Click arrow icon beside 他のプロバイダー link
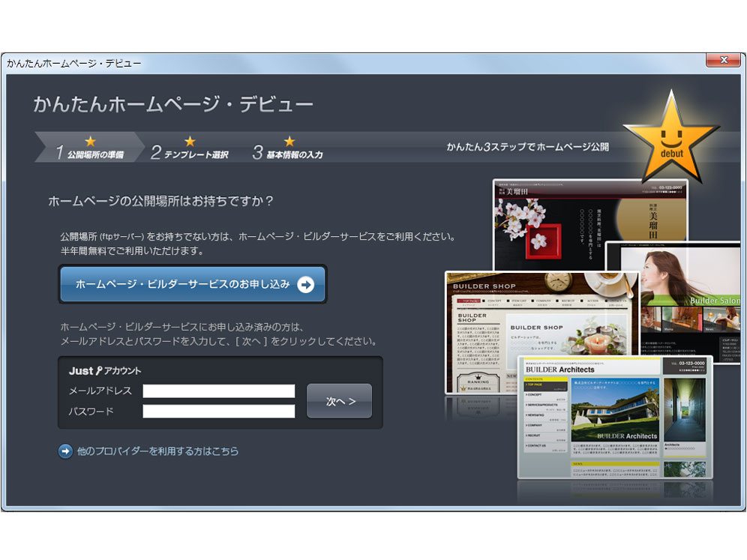Viewport: 747px width, 560px height. coord(66,451)
